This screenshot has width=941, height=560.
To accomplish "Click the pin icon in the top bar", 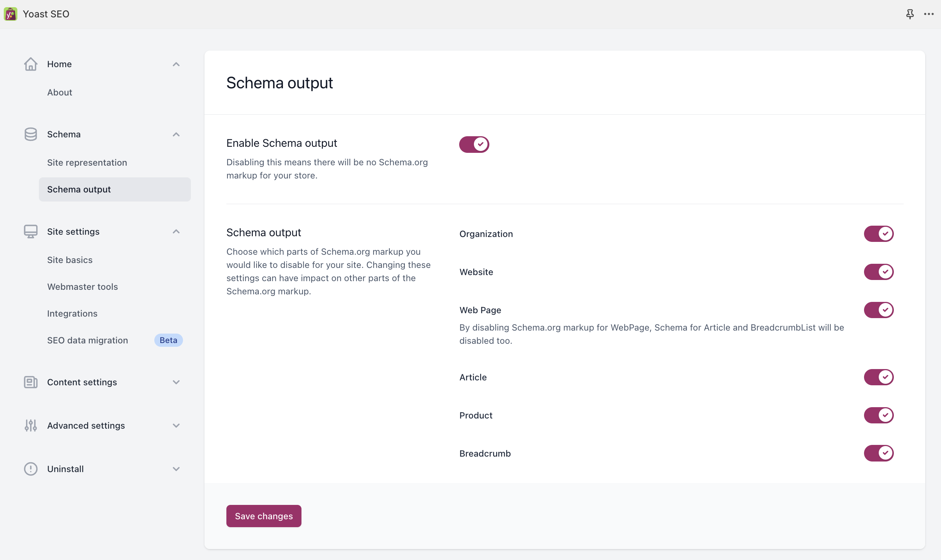I will click(910, 14).
